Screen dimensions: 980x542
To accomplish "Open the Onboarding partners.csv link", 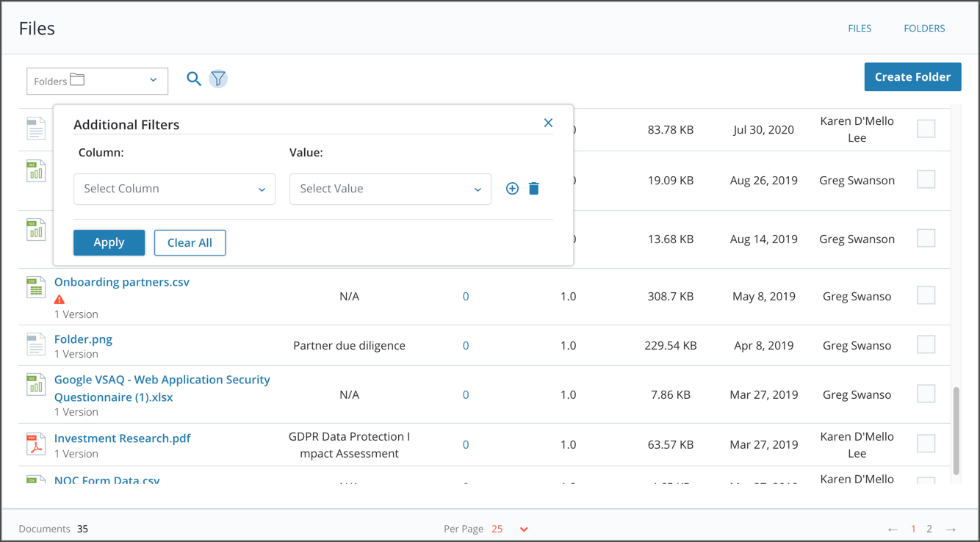I will point(122,282).
